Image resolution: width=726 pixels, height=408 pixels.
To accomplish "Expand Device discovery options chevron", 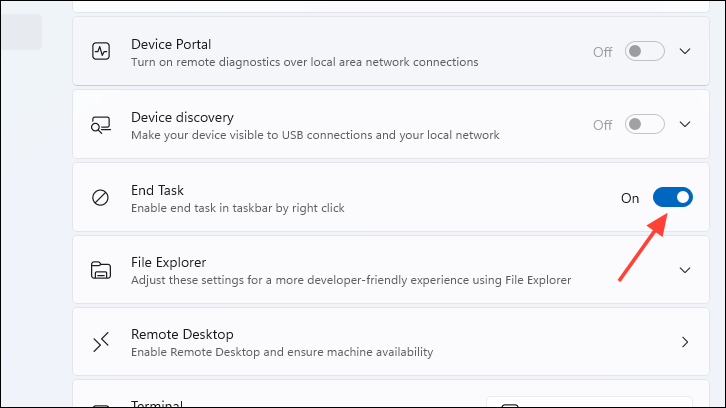I will 685,125.
